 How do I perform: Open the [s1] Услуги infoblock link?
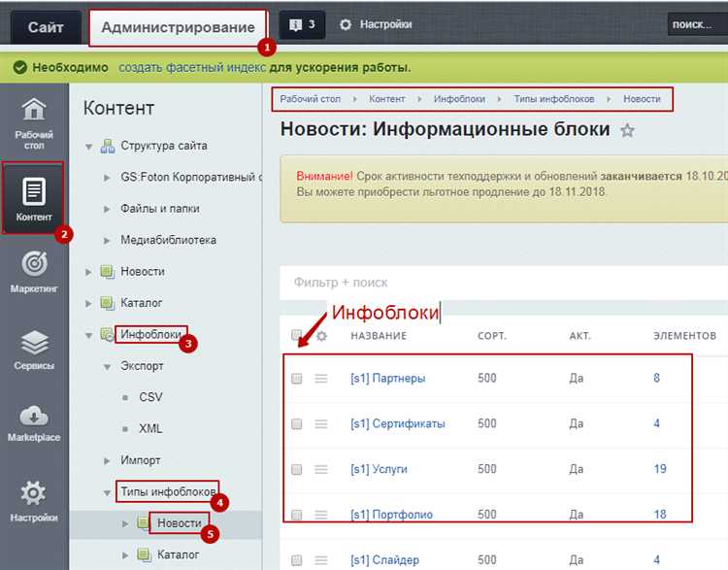coord(379,469)
